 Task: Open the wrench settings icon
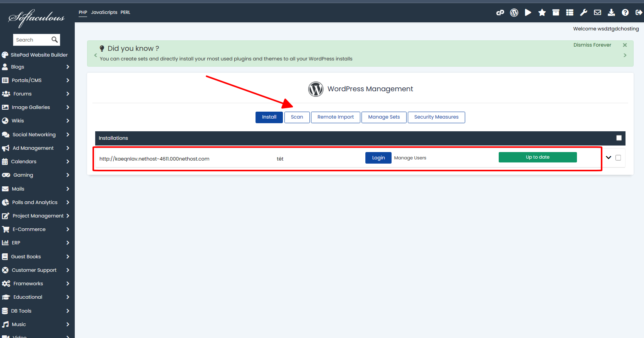click(x=583, y=13)
